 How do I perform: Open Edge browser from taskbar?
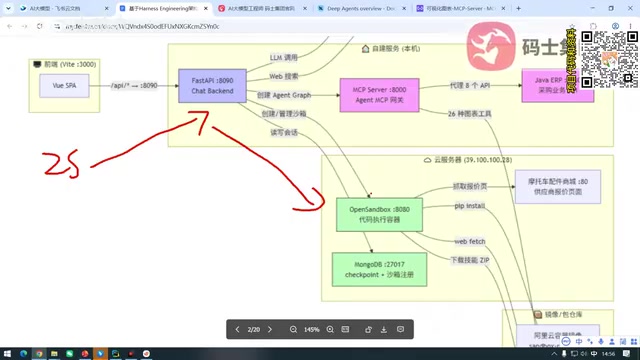tap(23, 353)
